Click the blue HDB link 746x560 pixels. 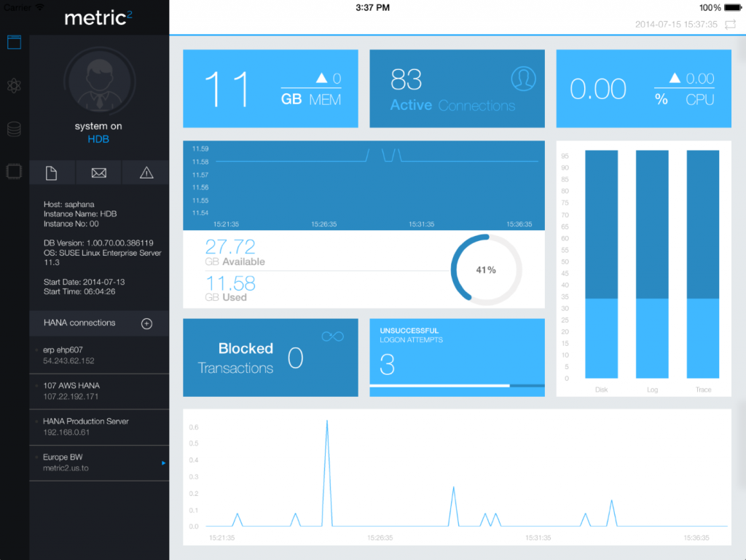point(98,139)
